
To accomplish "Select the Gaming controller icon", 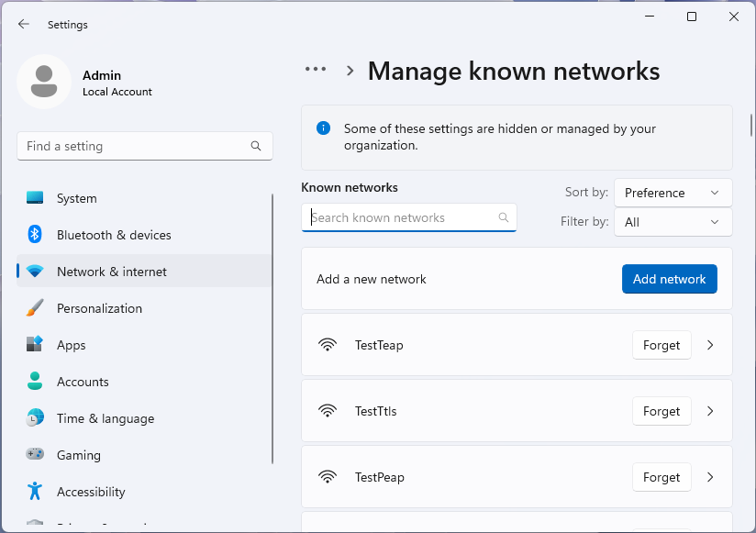I will [34, 455].
